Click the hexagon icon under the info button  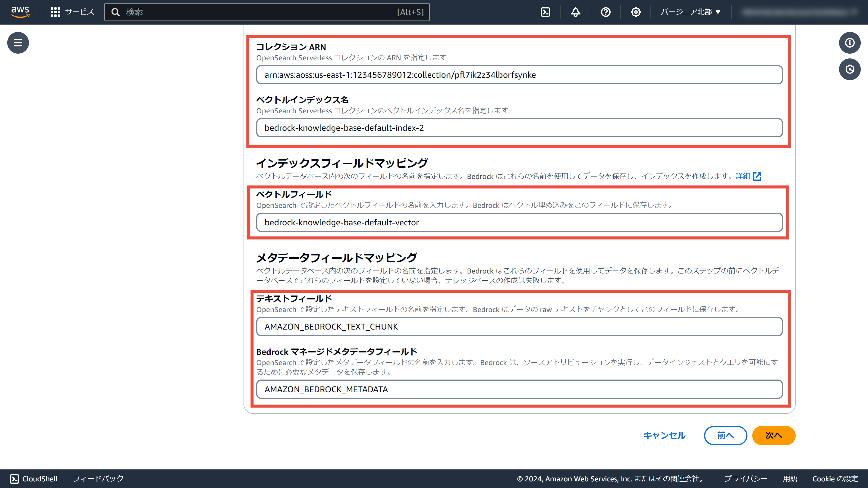point(850,69)
